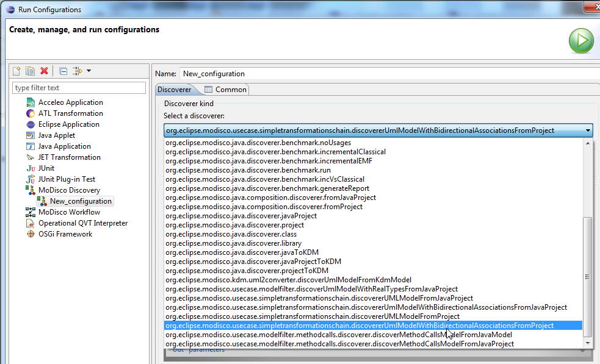Delete selected configuration with red X

pyautogui.click(x=45, y=71)
